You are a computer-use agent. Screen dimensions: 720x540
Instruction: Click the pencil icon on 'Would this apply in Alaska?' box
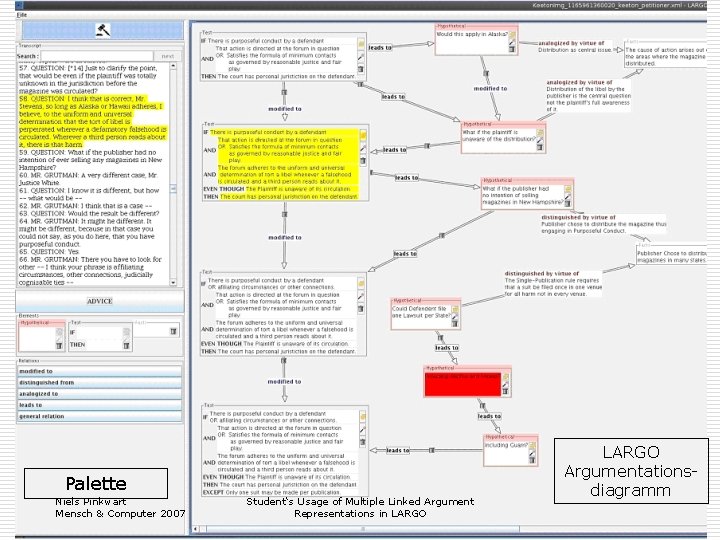tap(512, 42)
